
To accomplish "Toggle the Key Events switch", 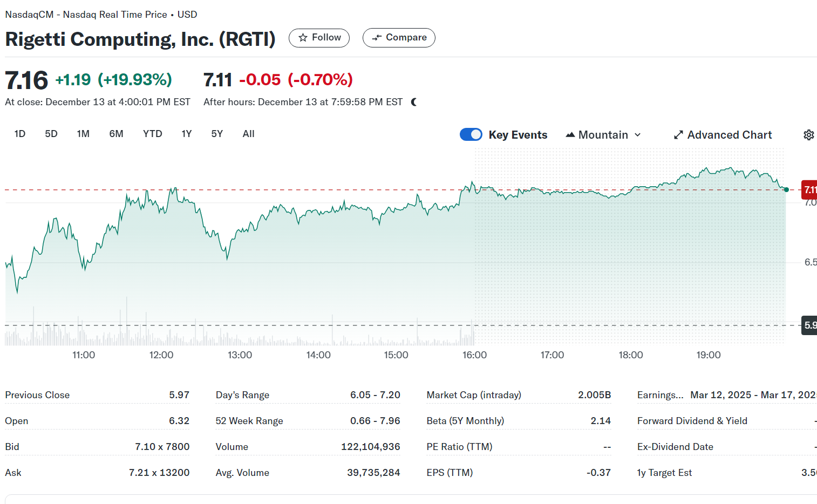I will 471,134.
